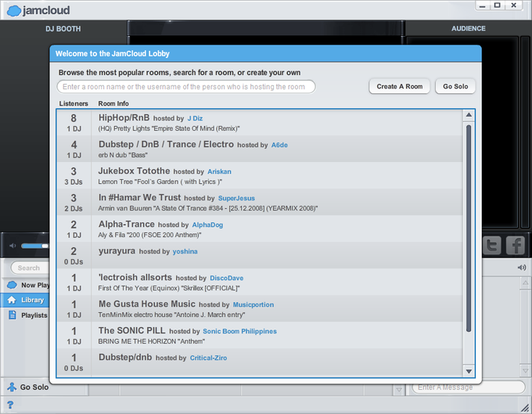This screenshot has width=532, height=414.
Task: Open Facebook share icon
Action: 516,245
